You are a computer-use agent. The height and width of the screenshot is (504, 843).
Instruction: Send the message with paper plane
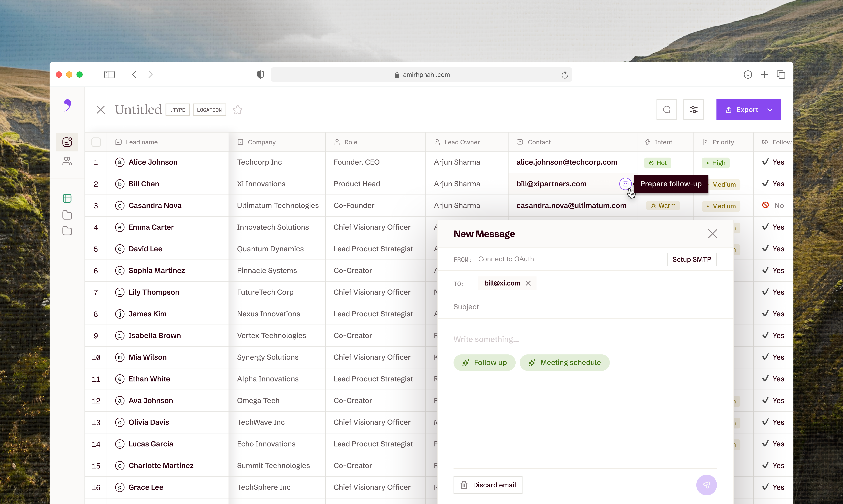(706, 485)
